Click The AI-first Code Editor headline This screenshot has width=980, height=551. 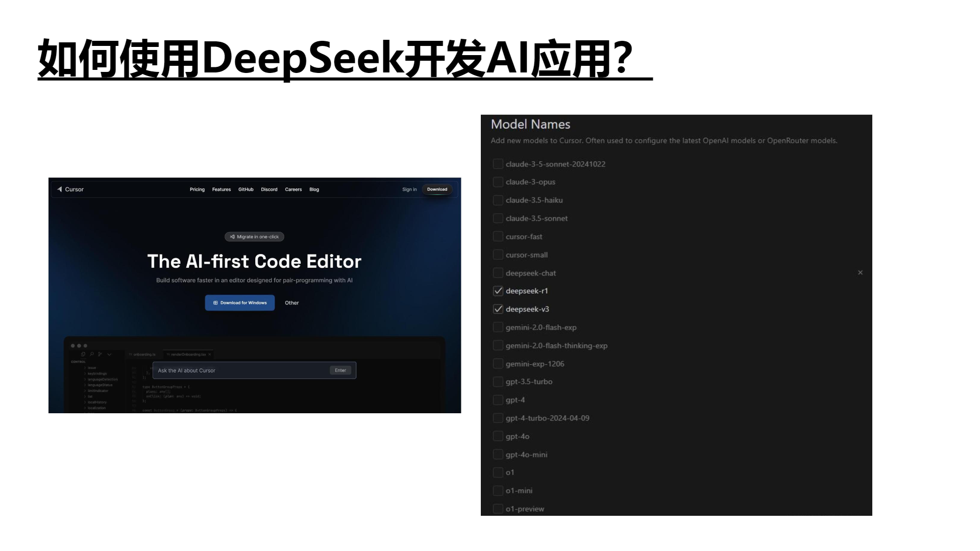point(254,261)
